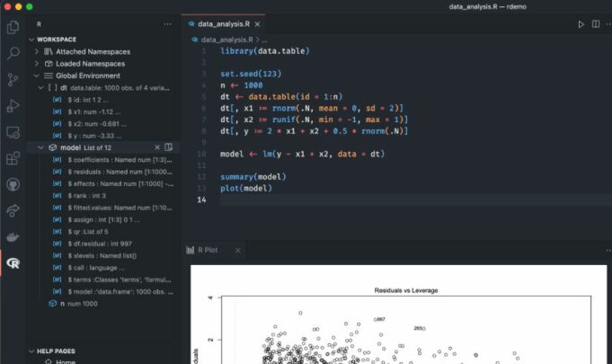Open the R sidebar more actions menu
Screen dimensions: 612x364
point(167,24)
